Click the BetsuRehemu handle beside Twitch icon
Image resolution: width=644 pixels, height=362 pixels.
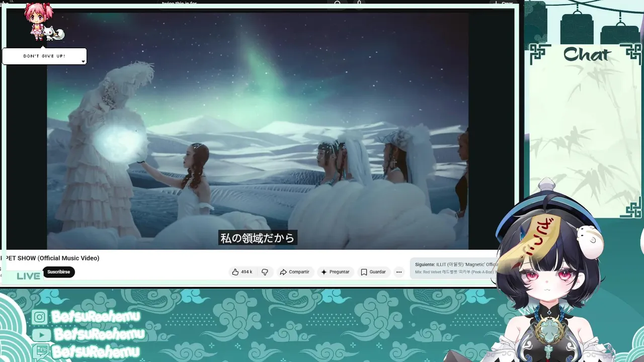tap(96, 351)
